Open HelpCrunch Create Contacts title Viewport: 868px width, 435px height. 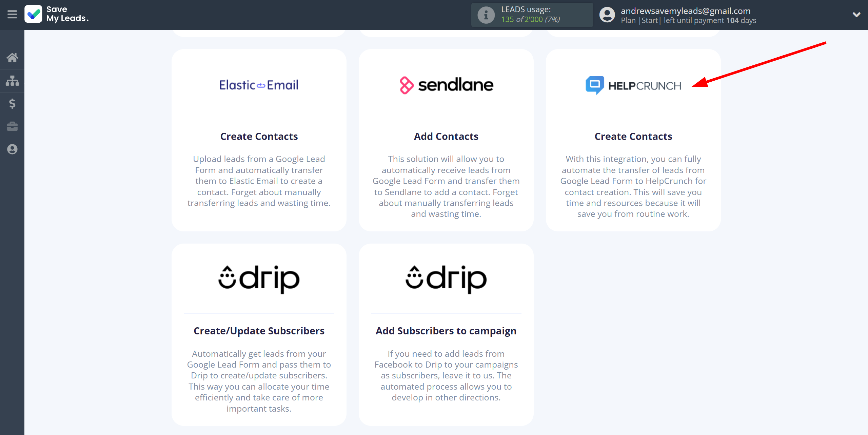(633, 136)
